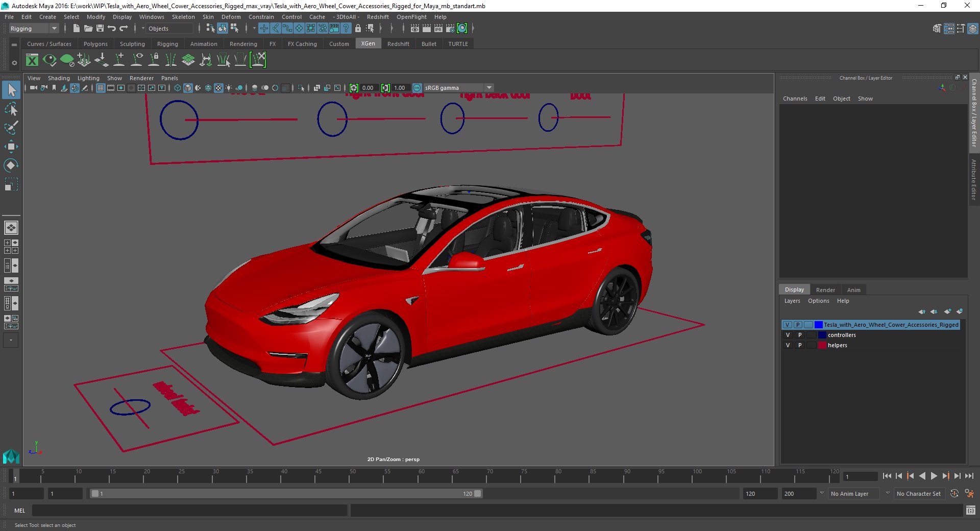The height and width of the screenshot is (531, 980).
Task: Redo the action via forward curved arrow
Action: pyautogui.click(x=124, y=29)
